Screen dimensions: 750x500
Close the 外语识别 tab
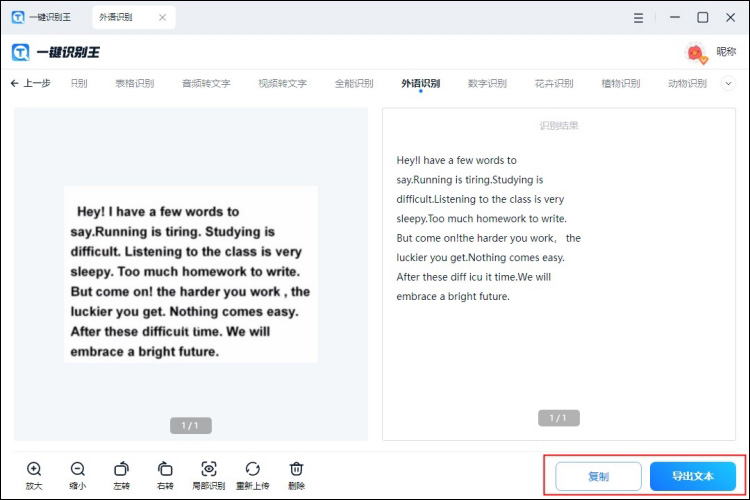click(x=163, y=17)
